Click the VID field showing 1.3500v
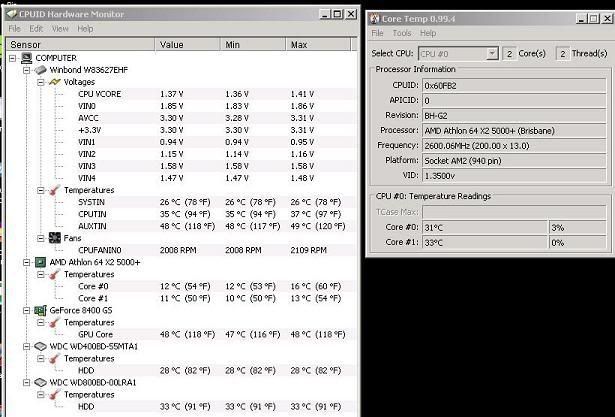Screen dimensions: 615x417 click(x=514, y=176)
